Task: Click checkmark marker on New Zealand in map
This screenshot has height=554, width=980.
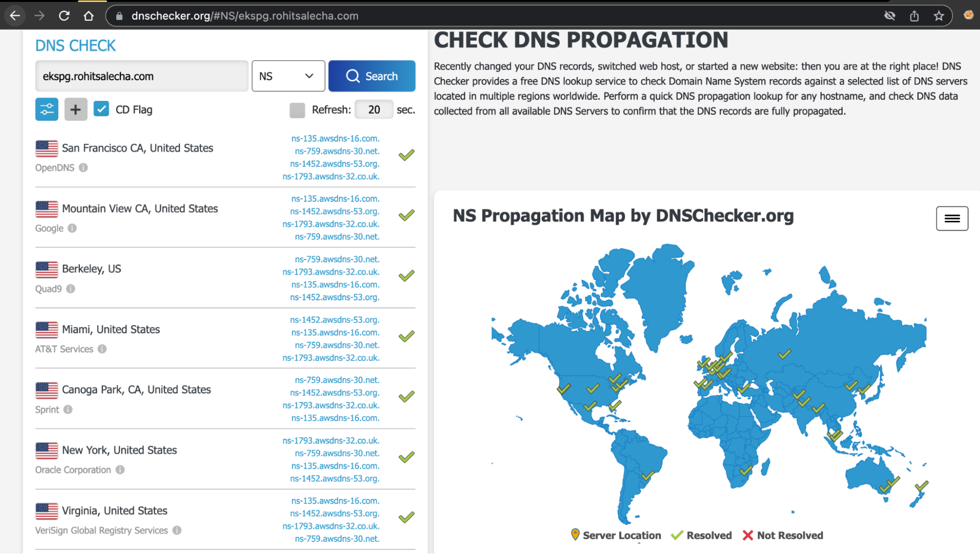Action: [922, 486]
